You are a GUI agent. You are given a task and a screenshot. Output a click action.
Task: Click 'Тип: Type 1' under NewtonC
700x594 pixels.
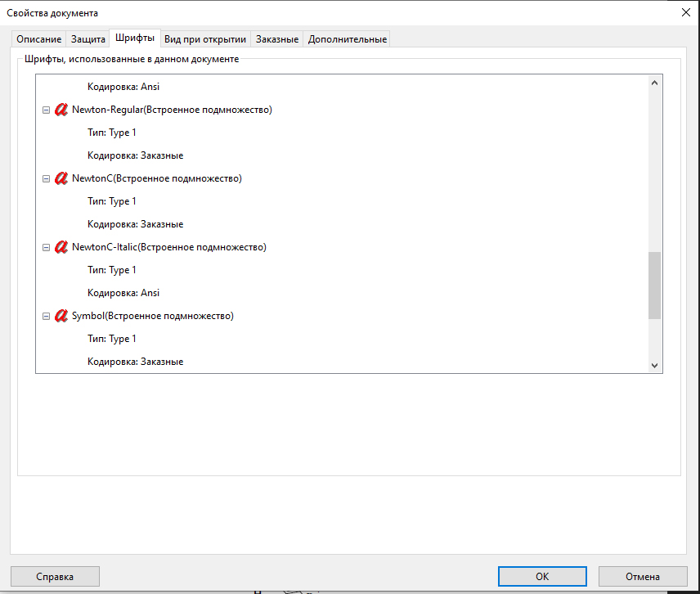[111, 201]
